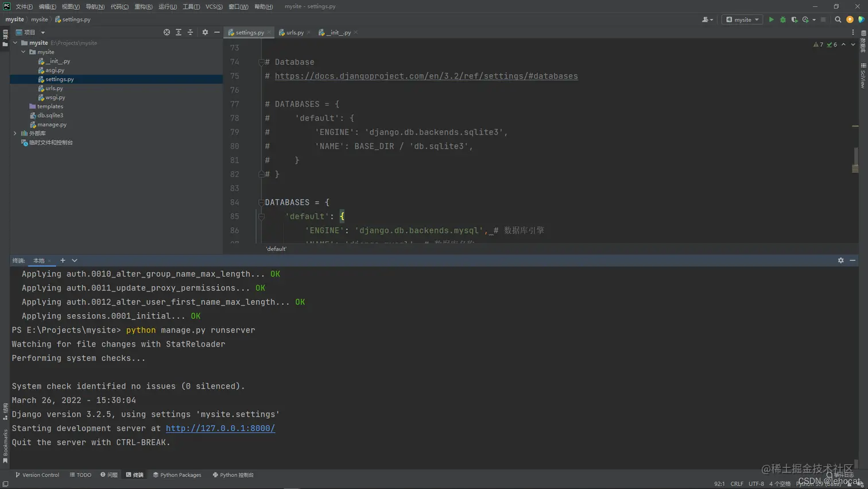
Task: Open the 重构(R) menu
Action: [x=144, y=6]
